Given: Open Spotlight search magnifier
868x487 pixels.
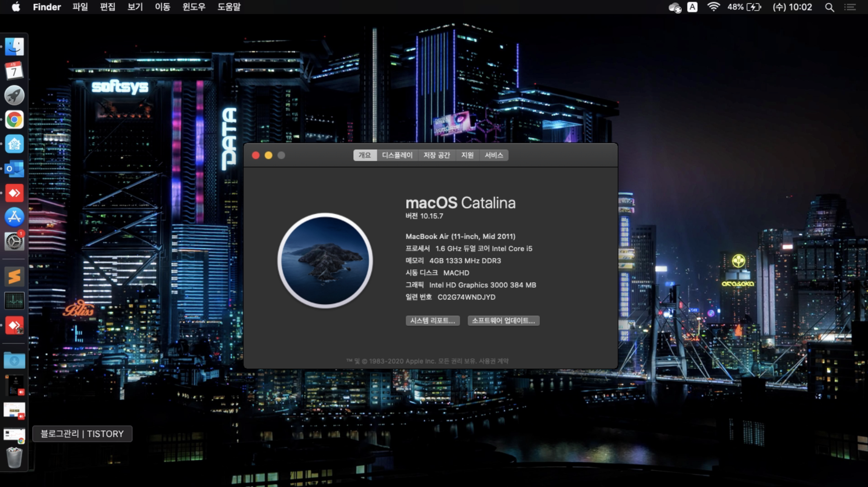Looking at the screenshot, I should tap(829, 7).
